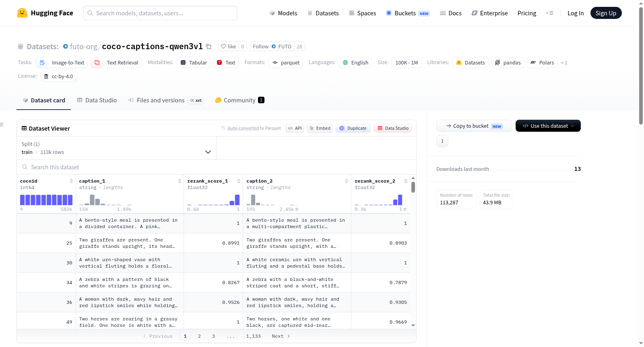Image resolution: width=644 pixels, height=347 pixels.
Task: Switch to the Community tab
Action: [x=239, y=100]
